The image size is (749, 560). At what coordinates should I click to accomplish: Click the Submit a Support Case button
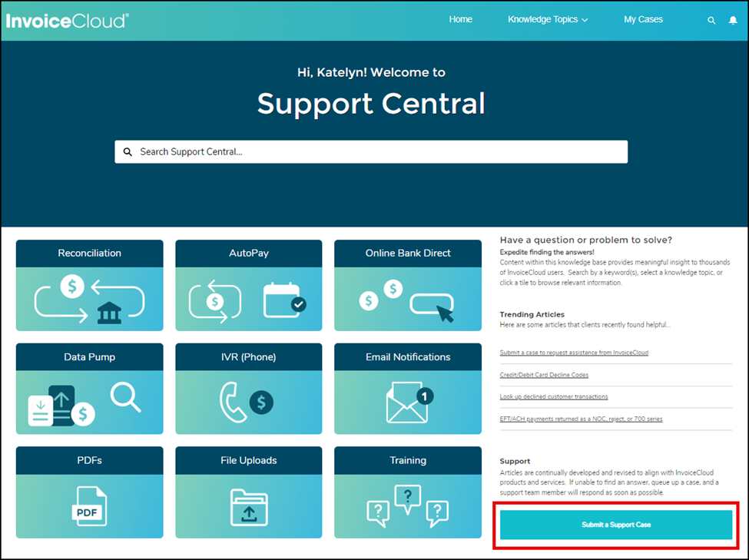coord(616,525)
